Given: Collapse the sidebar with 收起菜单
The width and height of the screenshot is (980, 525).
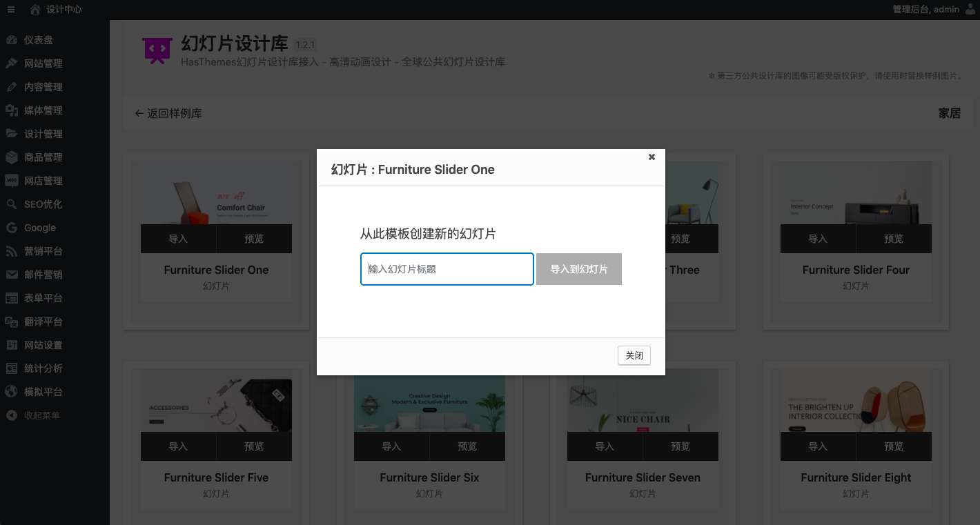Looking at the screenshot, I should [41, 415].
